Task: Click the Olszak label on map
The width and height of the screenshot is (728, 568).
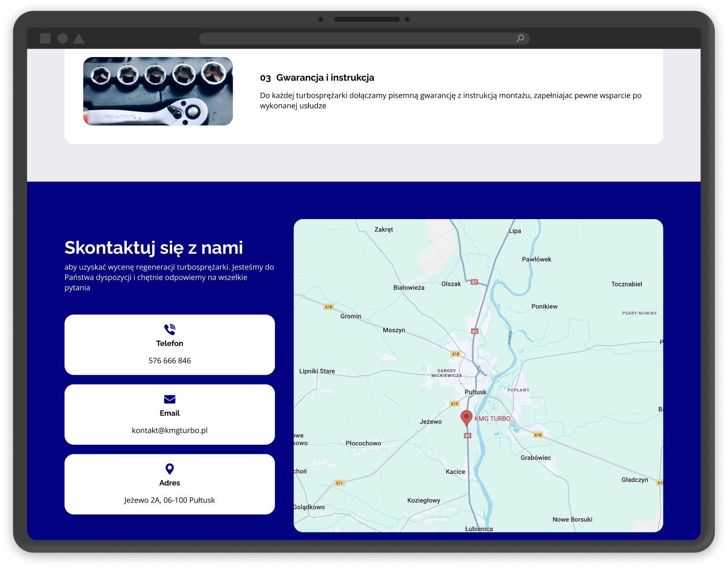Action: [451, 284]
